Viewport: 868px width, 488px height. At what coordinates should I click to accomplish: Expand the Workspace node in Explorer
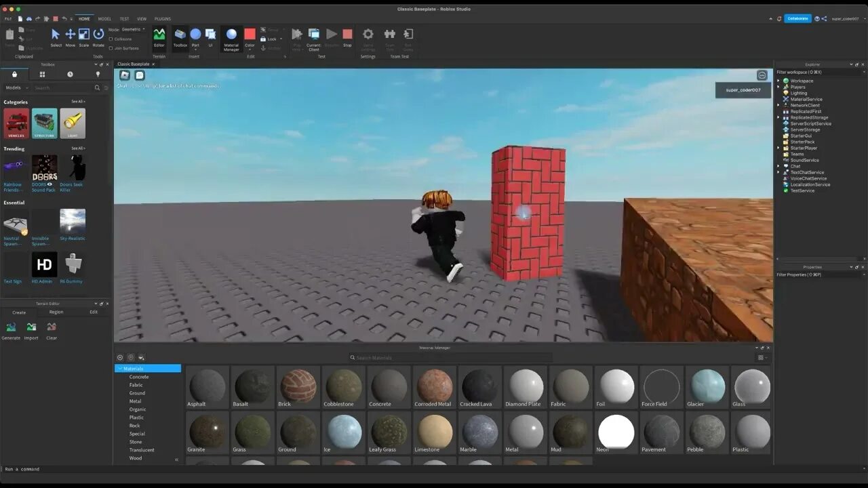click(x=778, y=81)
